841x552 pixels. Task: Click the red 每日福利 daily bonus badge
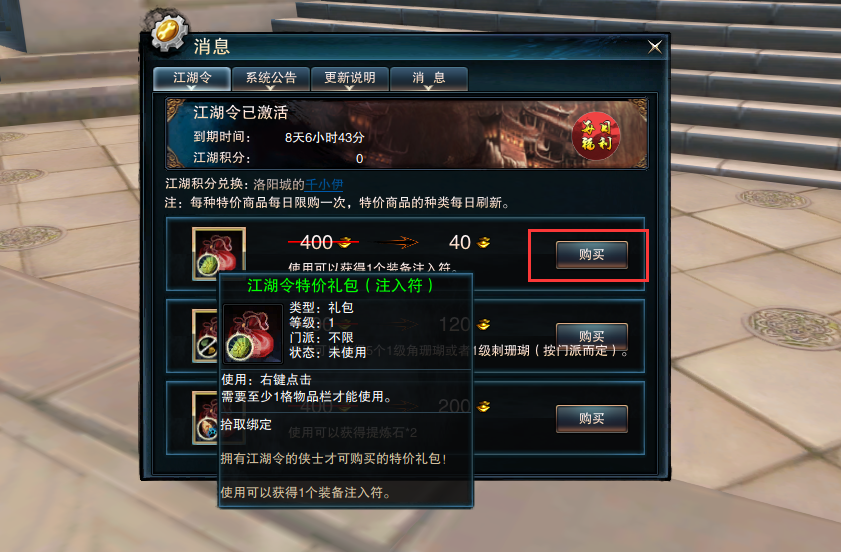click(x=596, y=136)
